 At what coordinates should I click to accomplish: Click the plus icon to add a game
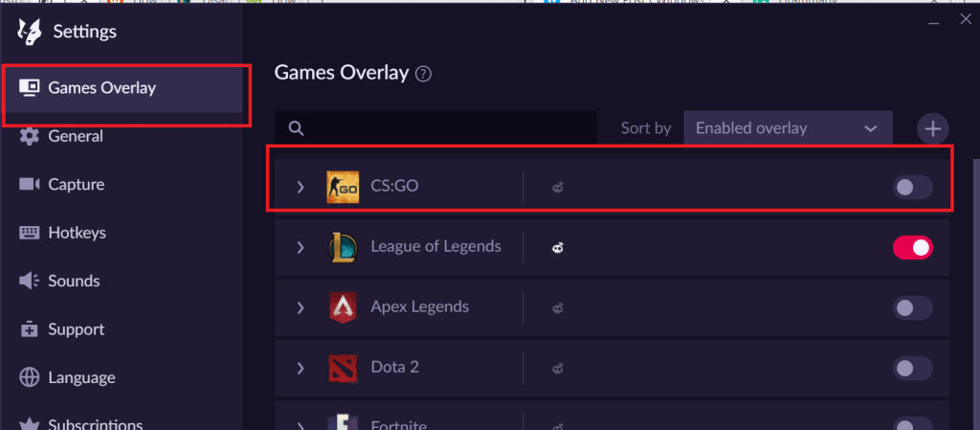(932, 128)
